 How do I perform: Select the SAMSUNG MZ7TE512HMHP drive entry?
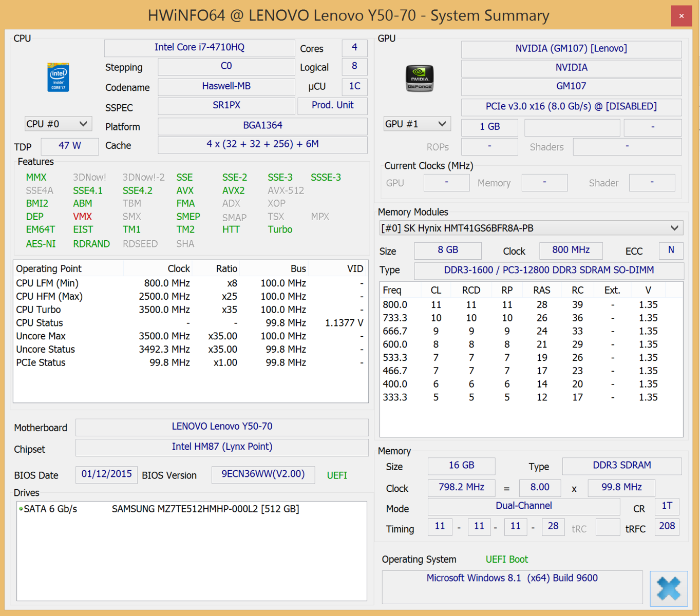click(191, 509)
